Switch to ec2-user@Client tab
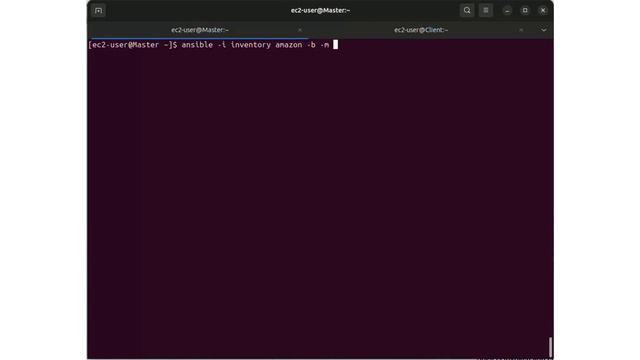The height and width of the screenshot is (360, 640). coord(421,30)
